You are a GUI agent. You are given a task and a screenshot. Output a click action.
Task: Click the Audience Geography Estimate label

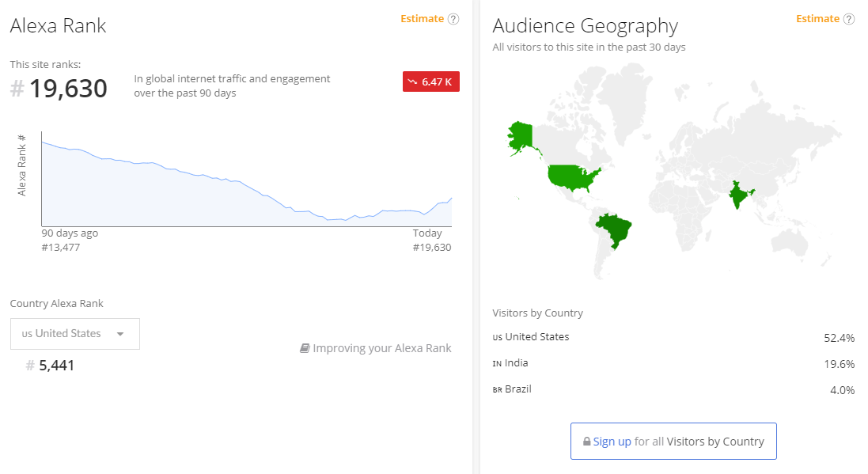tap(817, 19)
